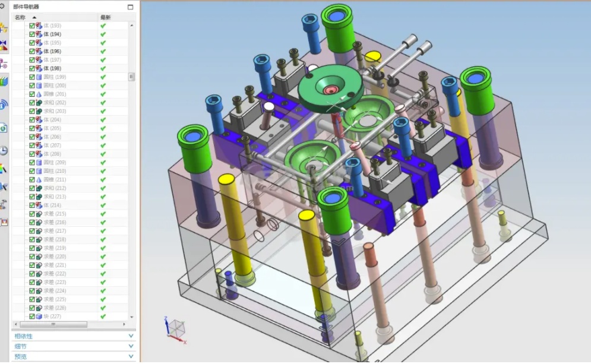Toggle the checkbox for 圆柱 (210)
591x364 pixels.
[31, 171]
